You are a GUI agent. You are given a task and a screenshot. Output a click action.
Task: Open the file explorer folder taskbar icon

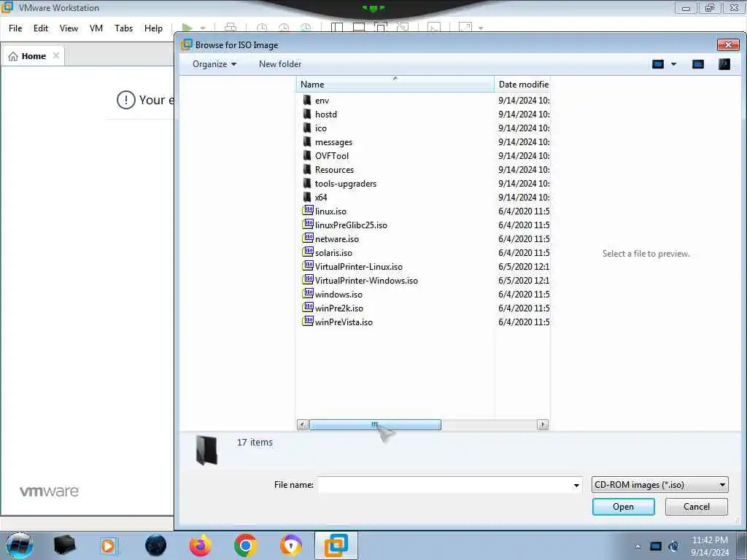64,545
